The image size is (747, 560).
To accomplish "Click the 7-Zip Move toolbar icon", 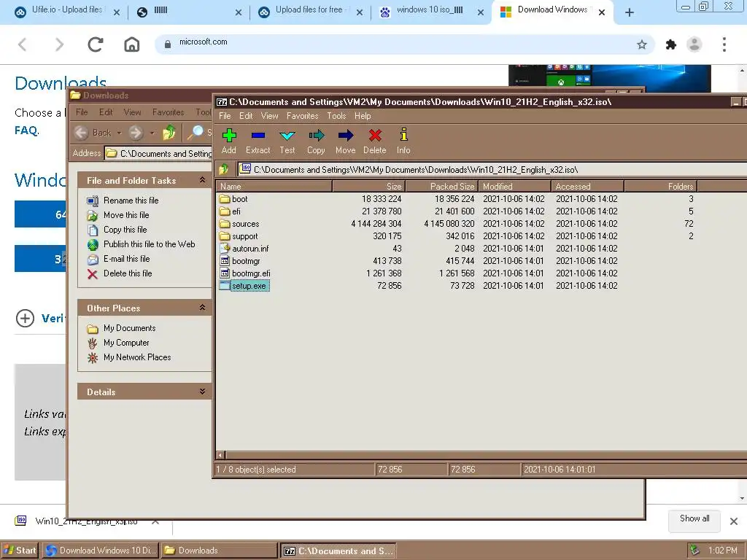I will [345, 136].
